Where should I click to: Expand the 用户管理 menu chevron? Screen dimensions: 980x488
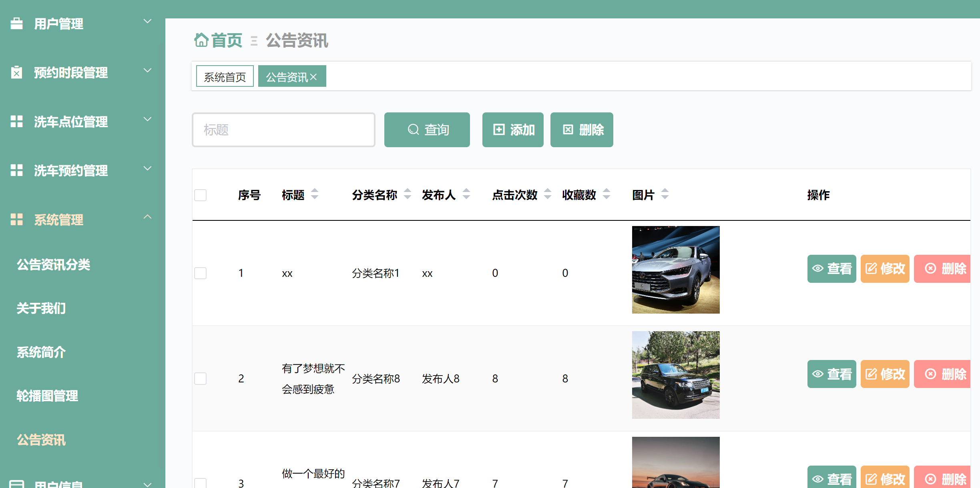pyautogui.click(x=148, y=21)
